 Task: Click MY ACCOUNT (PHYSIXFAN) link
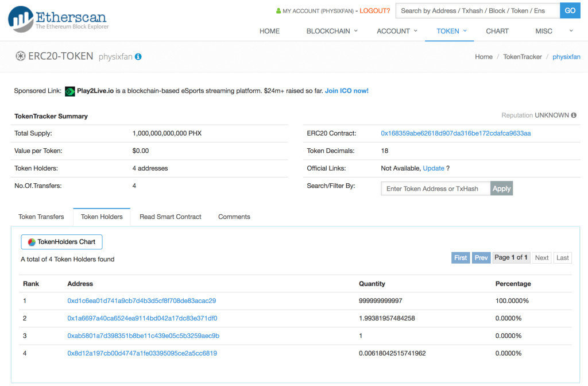click(x=318, y=11)
